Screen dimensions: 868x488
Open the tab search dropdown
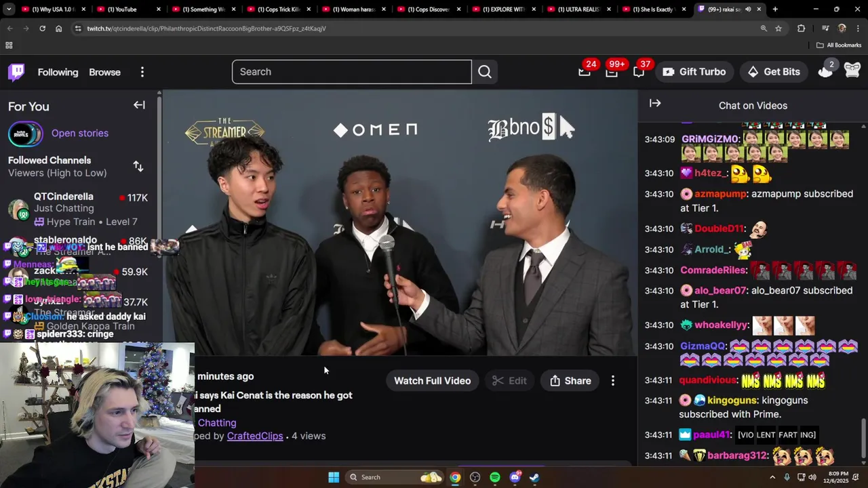pyautogui.click(x=9, y=9)
